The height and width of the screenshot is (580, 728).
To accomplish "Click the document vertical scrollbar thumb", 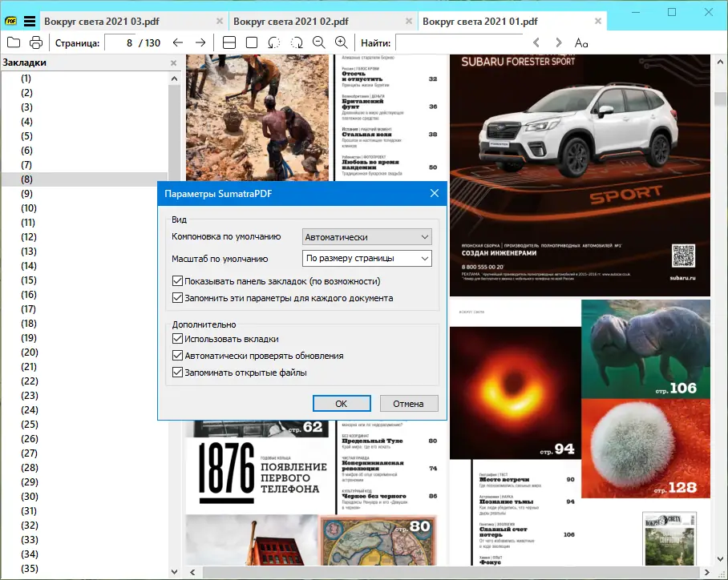I will [721, 99].
